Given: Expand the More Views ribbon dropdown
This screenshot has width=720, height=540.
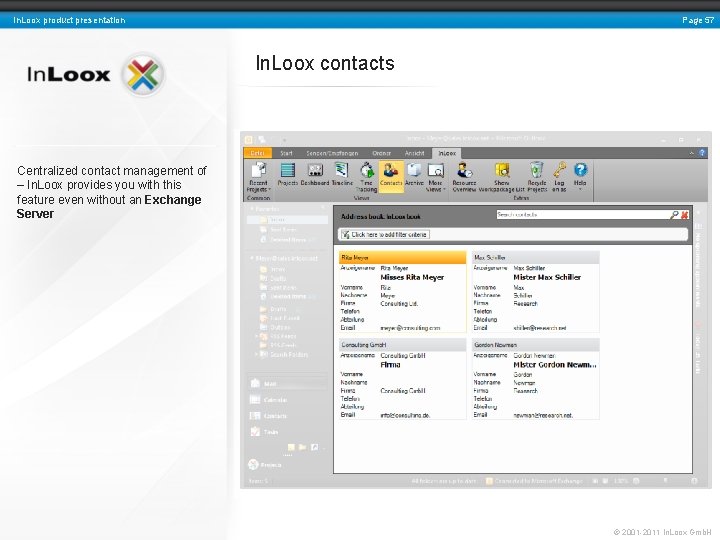Looking at the screenshot, I should (x=435, y=177).
